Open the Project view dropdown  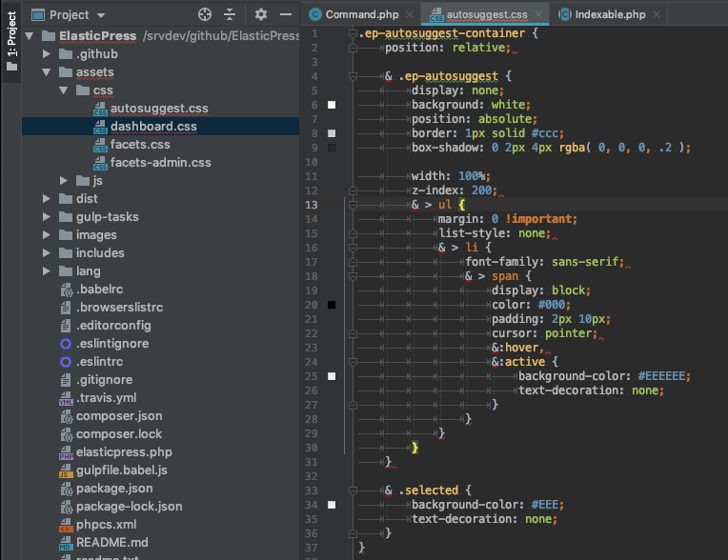(101, 15)
